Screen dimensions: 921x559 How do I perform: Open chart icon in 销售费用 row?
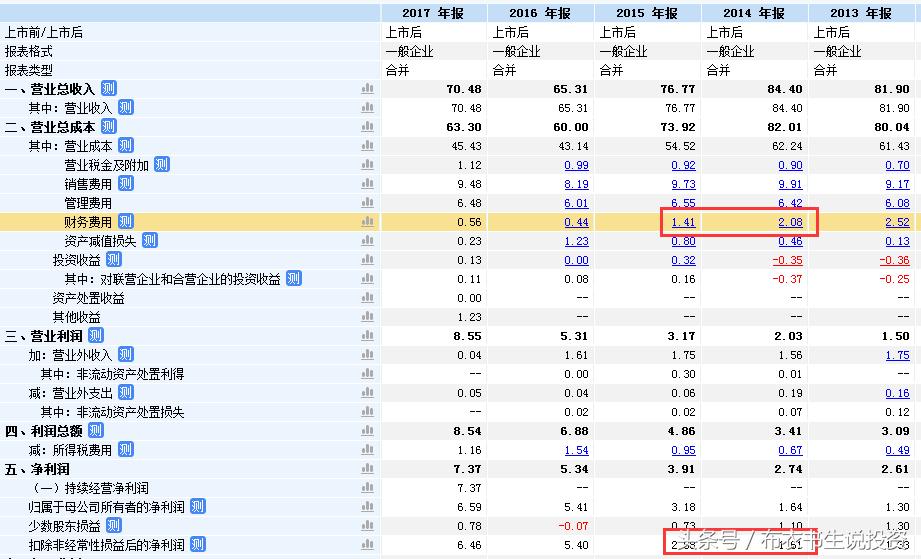(367, 183)
